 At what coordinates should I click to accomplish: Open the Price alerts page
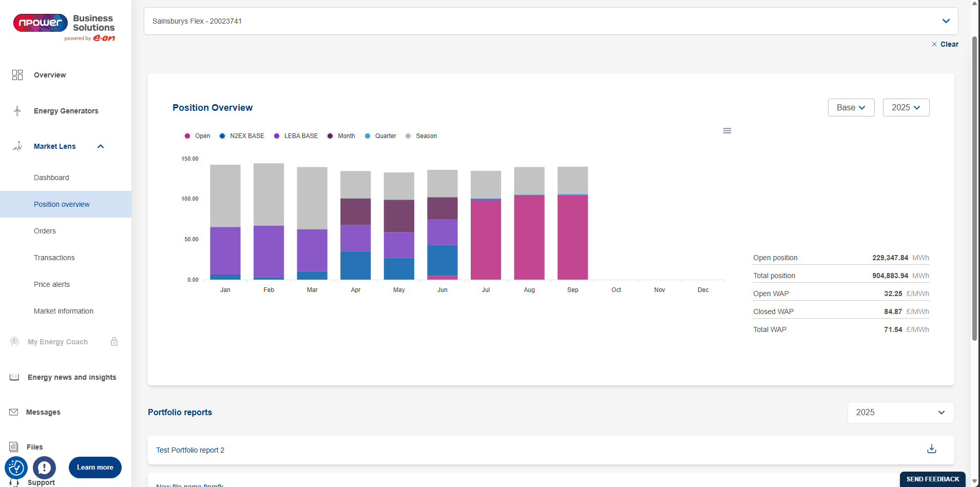point(52,284)
